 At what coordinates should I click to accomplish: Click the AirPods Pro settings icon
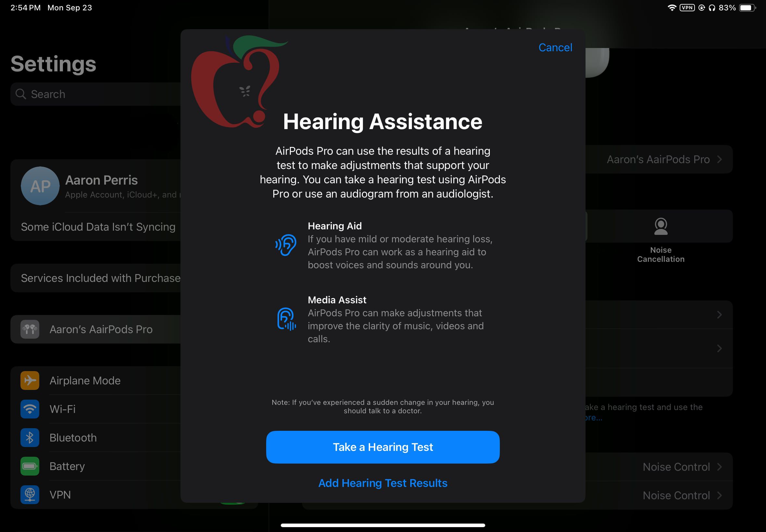[29, 329]
